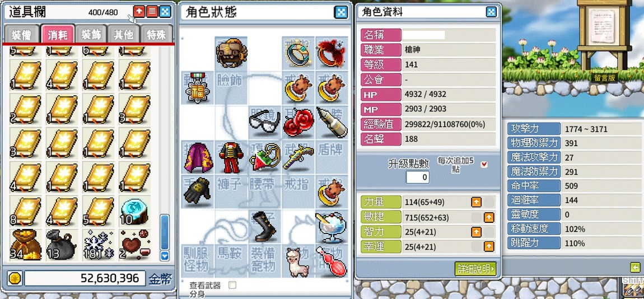Select the black glove equipment slot
644x299 pixels.
coord(197,191)
